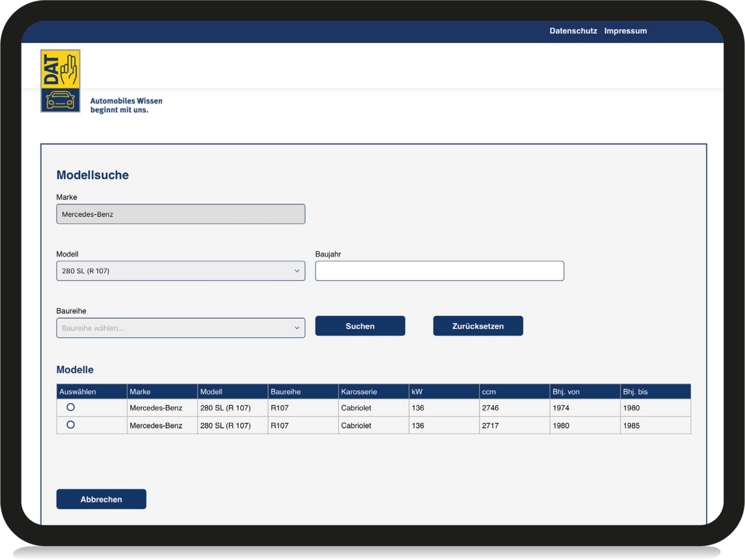Click the Bhj. von column header
745x560 pixels.
[566, 392]
